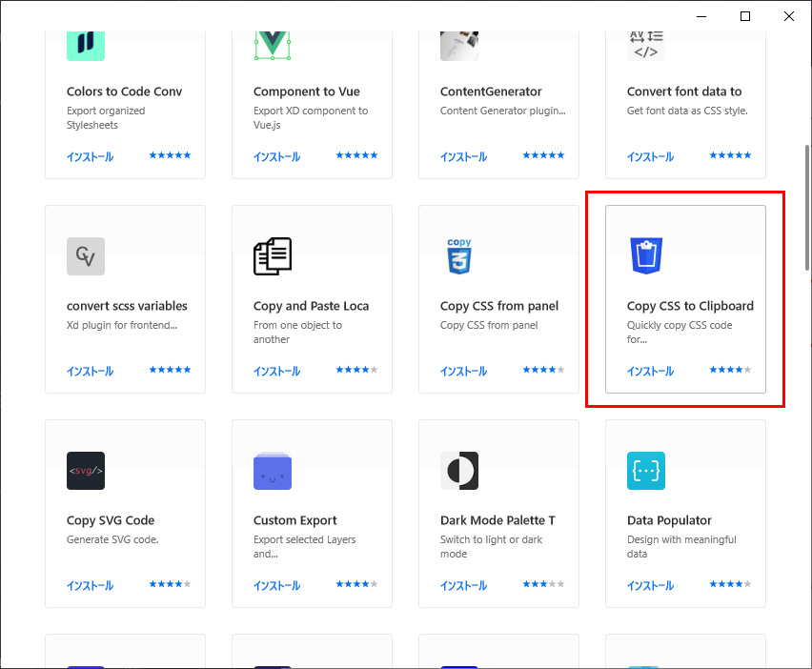Viewport: 812px width, 669px height.
Task: Install the Copy SVG Code plugin
Action: pyautogui.click(x=90, y=586)
